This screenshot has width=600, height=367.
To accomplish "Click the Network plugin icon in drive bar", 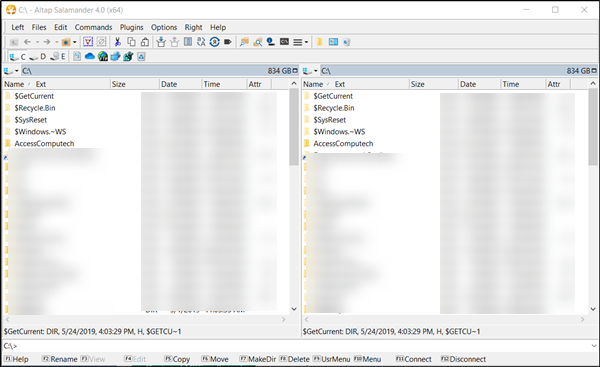I will coord(115,57).
